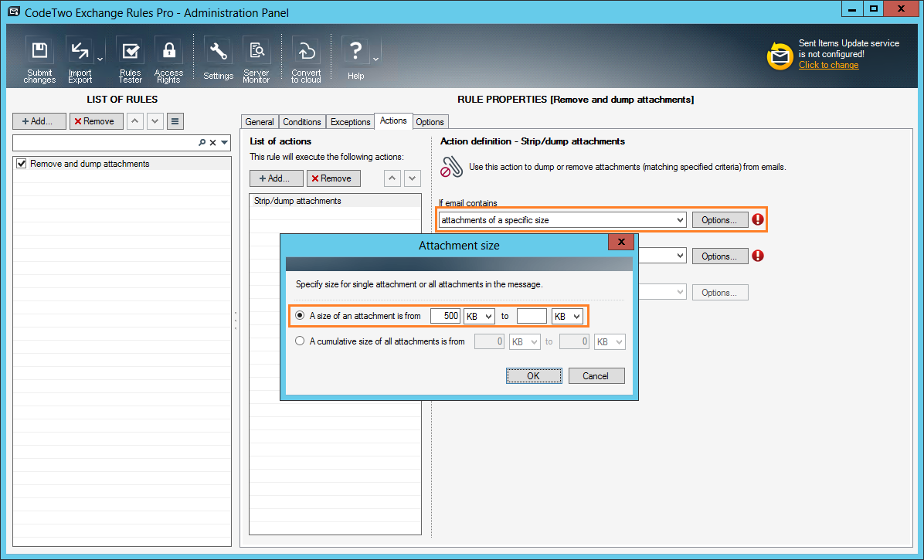924x560 pixels.
Task: Click Options button next to specific size
Action: (719, 220)
